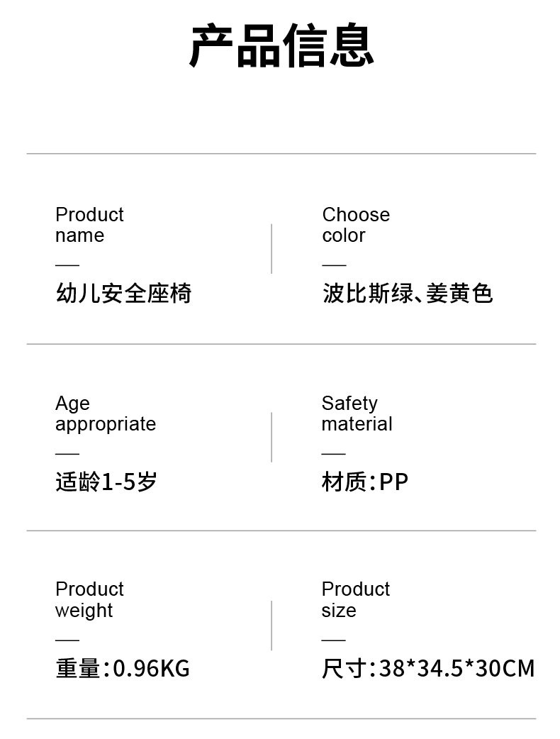Click the Safety material label

pyautogui.click(x=357, y=413)
